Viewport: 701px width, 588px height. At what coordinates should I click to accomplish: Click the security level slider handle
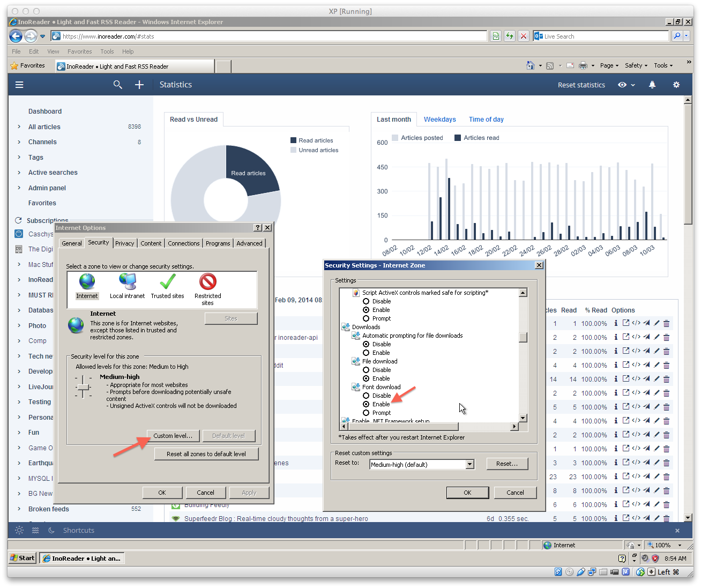click(x=83, y=387)
